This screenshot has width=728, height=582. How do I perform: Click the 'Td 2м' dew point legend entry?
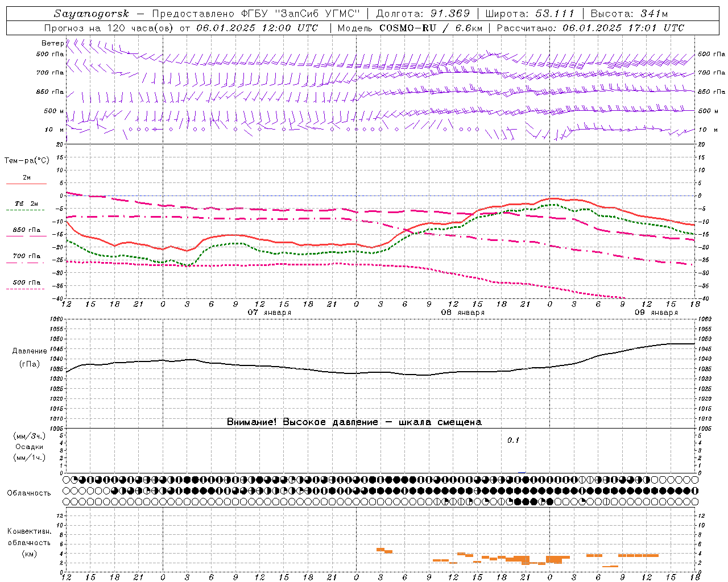(x=27, y=203)
